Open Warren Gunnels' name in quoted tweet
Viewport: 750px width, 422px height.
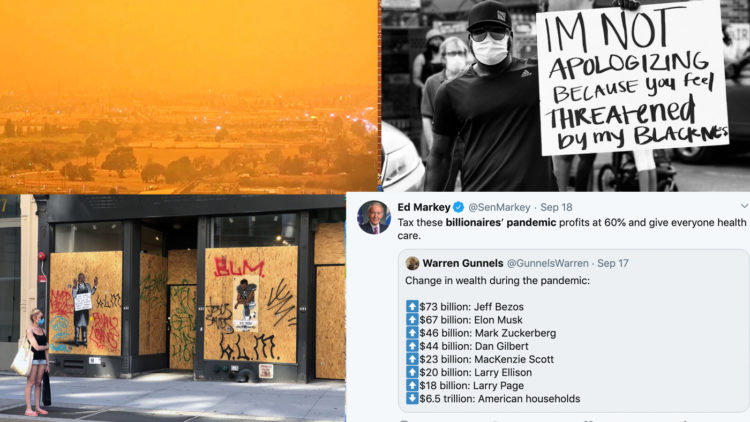pyautogui.click(x=463, y=263)
